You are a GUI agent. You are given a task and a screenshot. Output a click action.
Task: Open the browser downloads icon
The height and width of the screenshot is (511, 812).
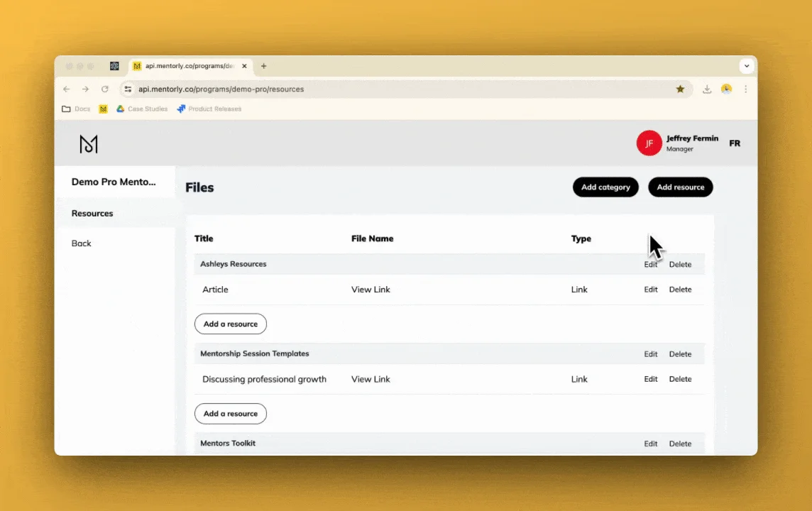pos(707,89)
